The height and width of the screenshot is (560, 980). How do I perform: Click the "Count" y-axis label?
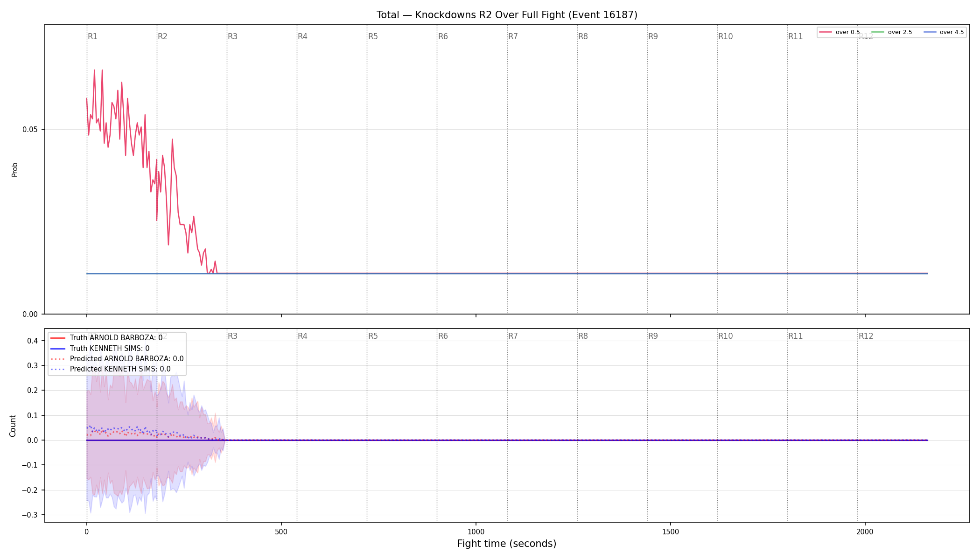point(13,426)
